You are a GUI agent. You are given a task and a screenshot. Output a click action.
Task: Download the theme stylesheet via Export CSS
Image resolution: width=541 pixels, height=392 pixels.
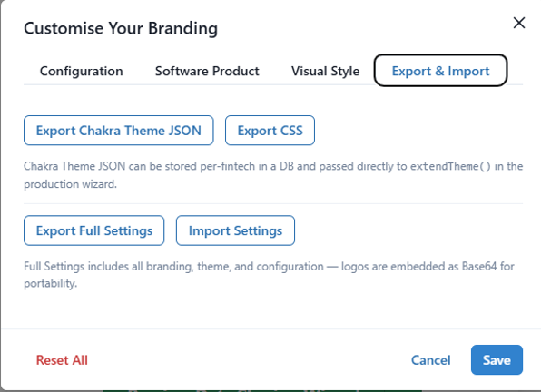click(x=270, y=131)
